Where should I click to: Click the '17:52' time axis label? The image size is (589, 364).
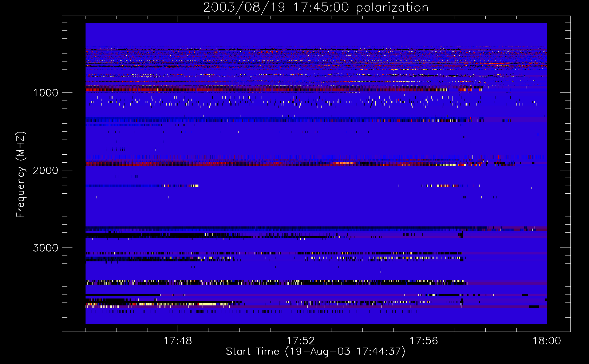301,341
